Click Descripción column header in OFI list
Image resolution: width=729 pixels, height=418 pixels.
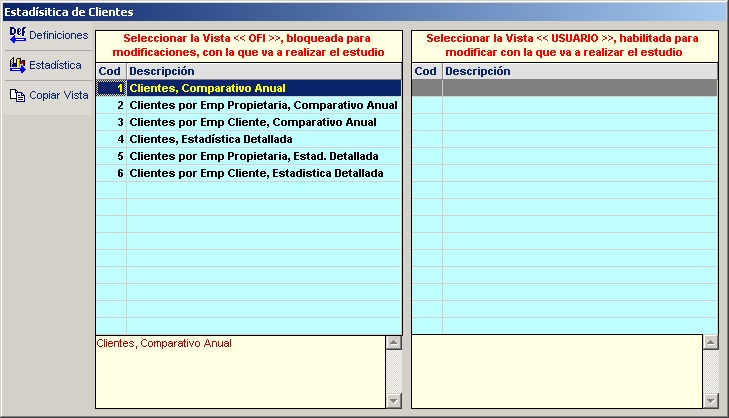coord(264,71)
